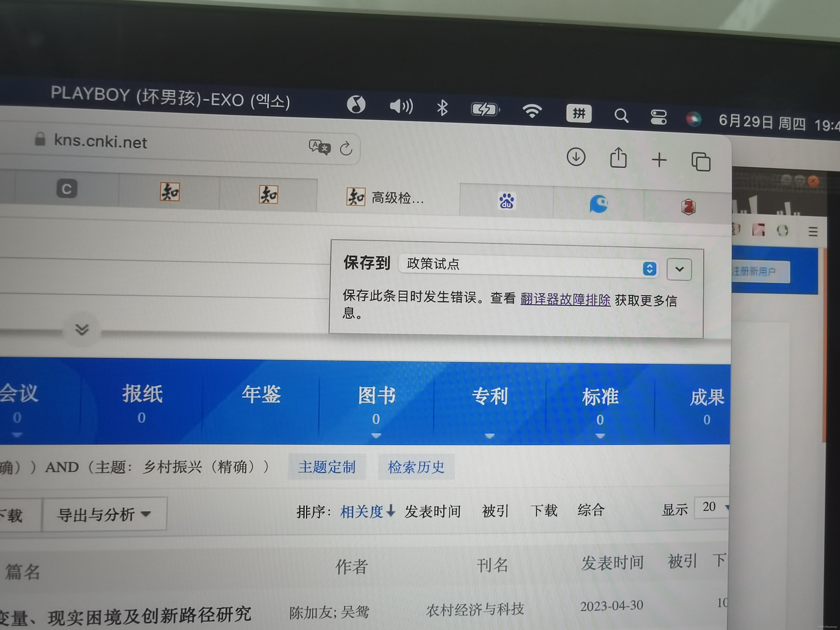
Task: Switch to the first 知 CNKI tab
Action: (169, 191)
